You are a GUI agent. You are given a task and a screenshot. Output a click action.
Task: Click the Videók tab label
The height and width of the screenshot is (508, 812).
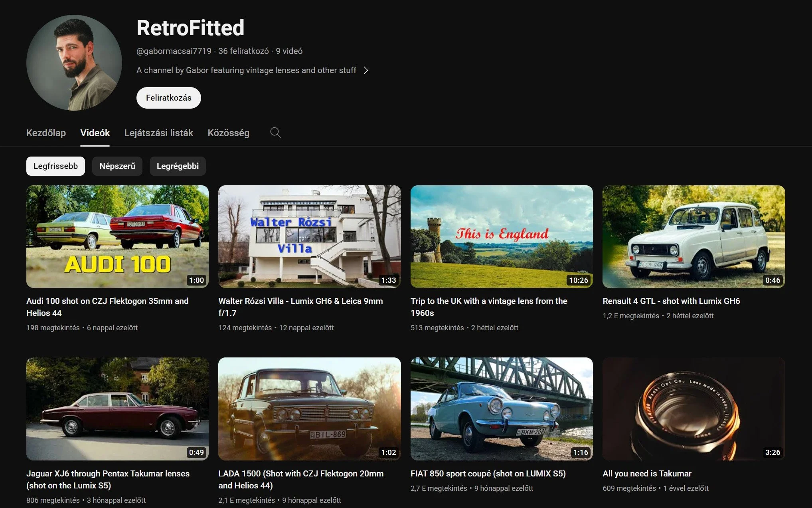pos(95,133)
